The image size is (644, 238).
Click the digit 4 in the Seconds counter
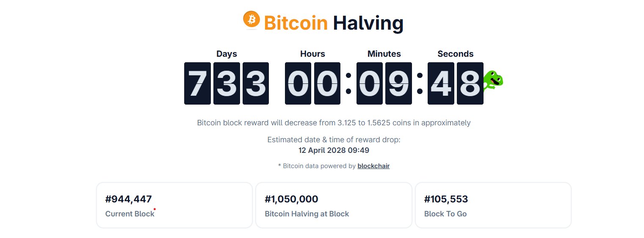(441, 83)
